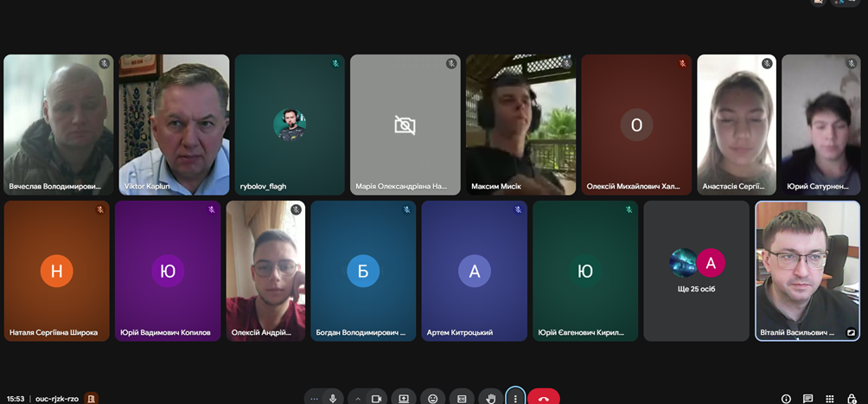Click the orange "Н" avatar circle
The width and height of the screenshot is (868, 404).
tap(56, 271)
